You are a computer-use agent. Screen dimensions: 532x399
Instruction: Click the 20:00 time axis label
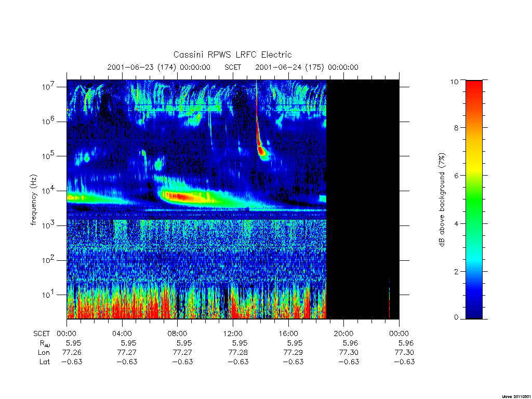[344, 334]
